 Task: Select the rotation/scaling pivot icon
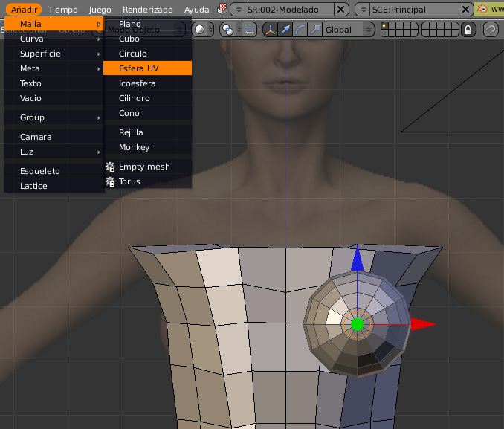tap(228, 30)
